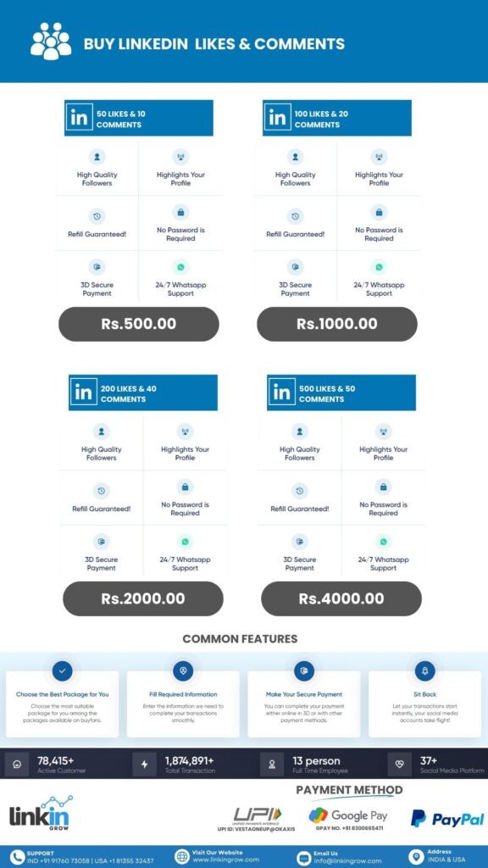Image resolution: width=488 pixels, height=868 pixels.
Task: Open the www.linkingrow.com website link
Action: (225, 860)
